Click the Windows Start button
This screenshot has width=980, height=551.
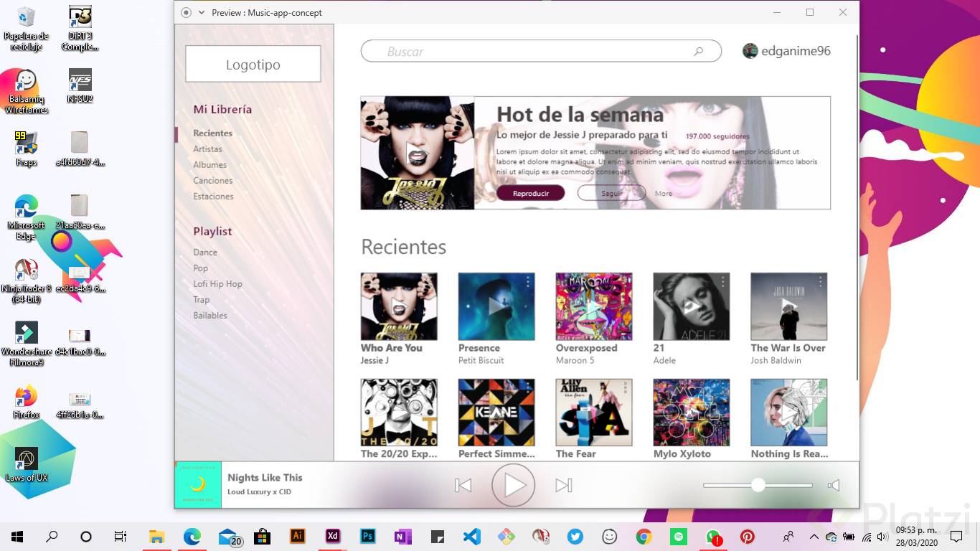17,536
